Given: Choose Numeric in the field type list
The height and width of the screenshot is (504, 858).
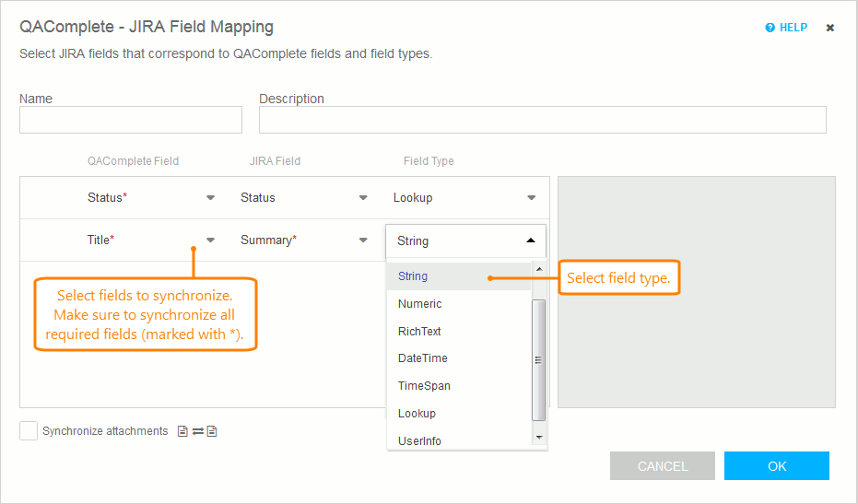Looking at the screenshot, I should [419, 303].
